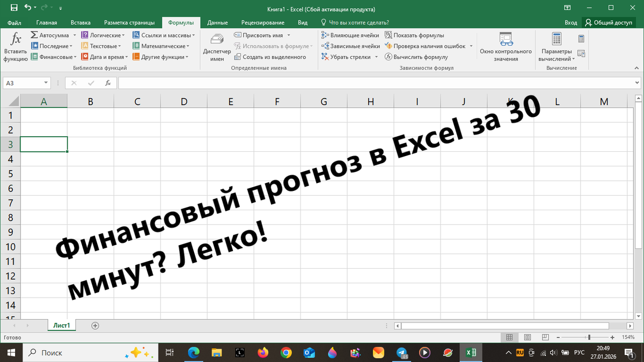Click the Общий доступ share button

tap(609, 23)
